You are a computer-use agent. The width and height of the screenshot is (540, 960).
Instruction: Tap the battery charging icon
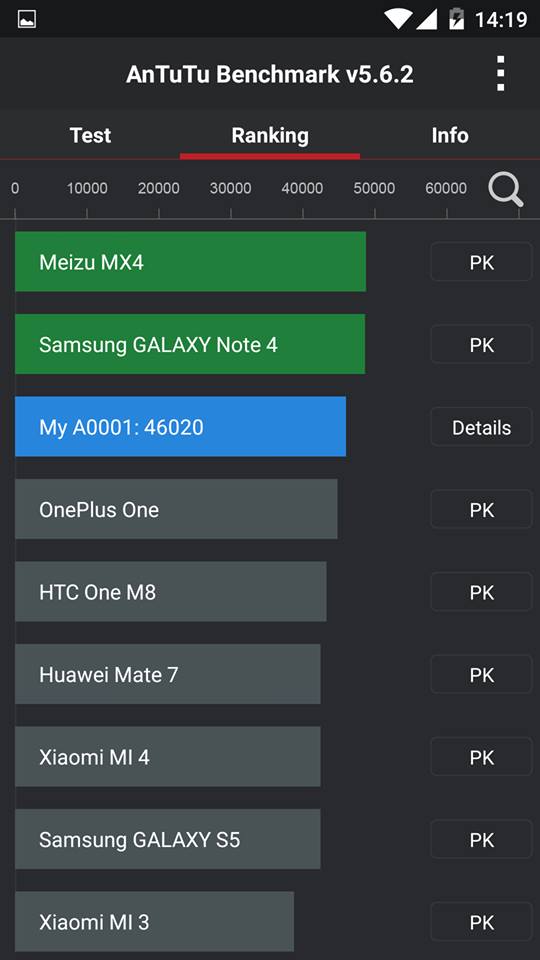456,19
